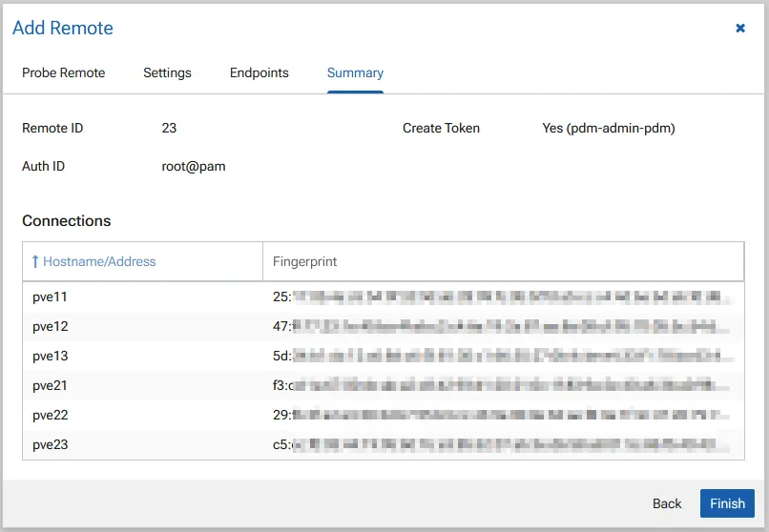Sort by Hostname/Address column header
The image size is (769, 532).
99,261
